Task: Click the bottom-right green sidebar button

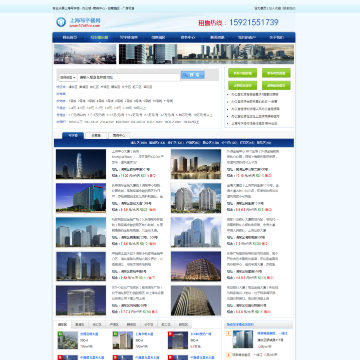Action: 276,85
